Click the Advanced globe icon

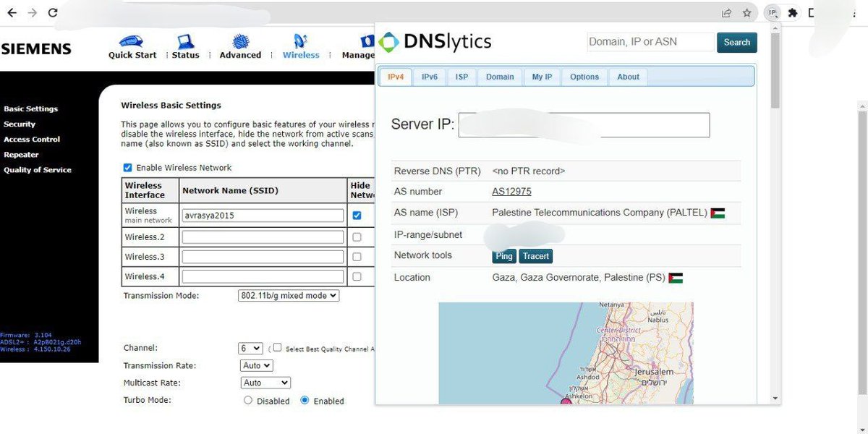coord(241,41)
